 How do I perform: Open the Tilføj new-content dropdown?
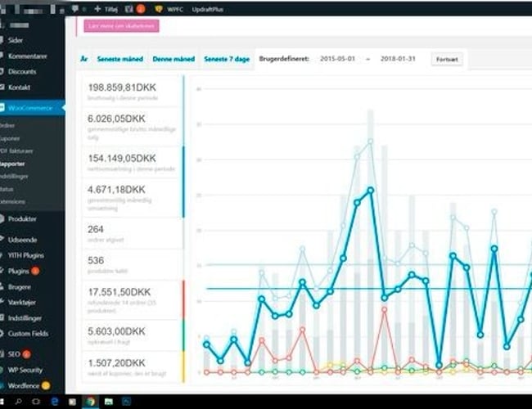coord(106,8)
